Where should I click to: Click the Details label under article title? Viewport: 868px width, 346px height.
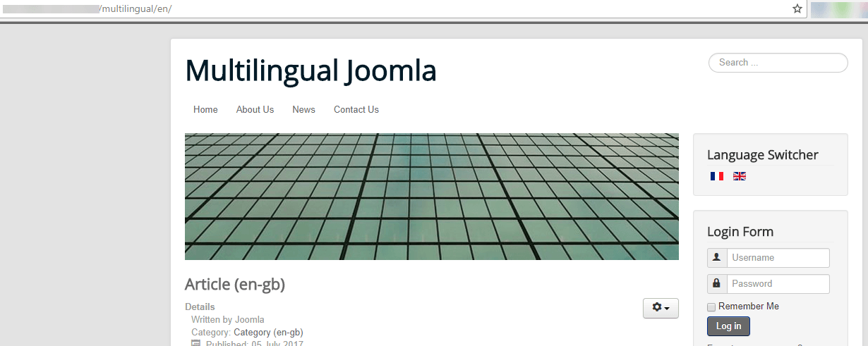[x=200, y=307]
